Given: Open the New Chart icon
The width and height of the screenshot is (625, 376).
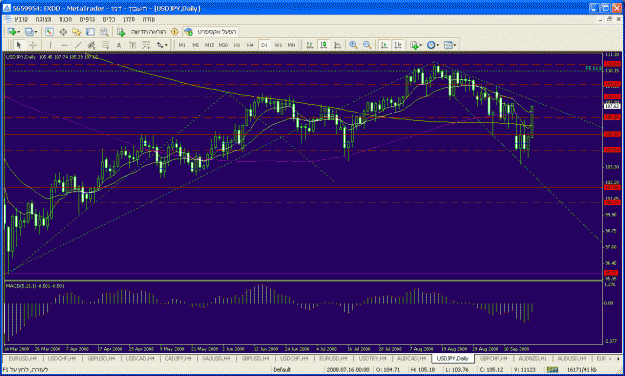Looking at the screenshot, I should pos(12,32).
